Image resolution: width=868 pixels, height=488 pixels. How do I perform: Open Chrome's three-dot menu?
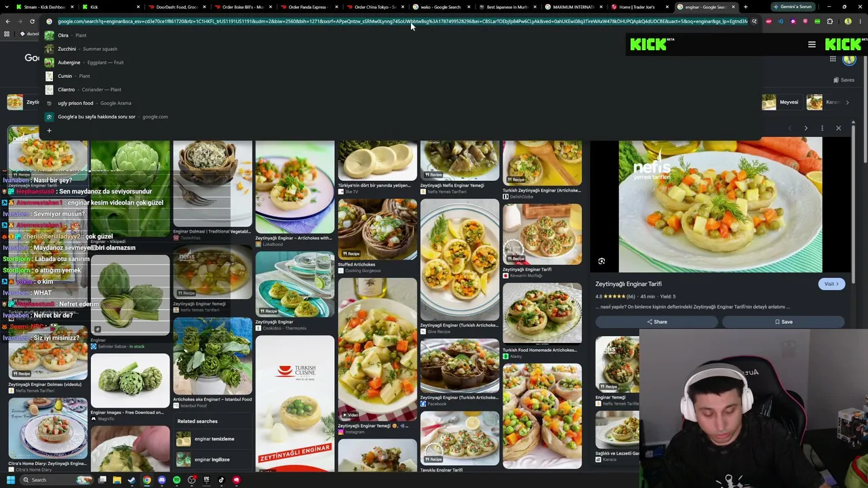pos(860,21)
